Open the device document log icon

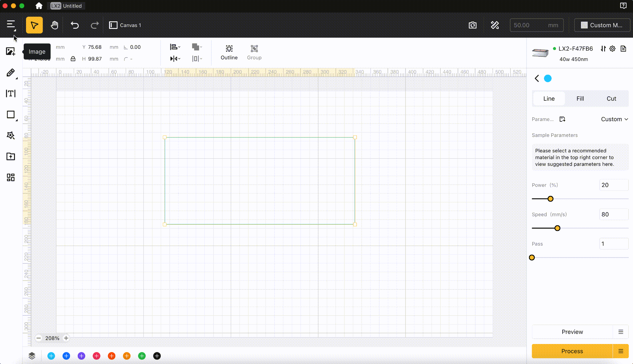click(x=623, y=49)
